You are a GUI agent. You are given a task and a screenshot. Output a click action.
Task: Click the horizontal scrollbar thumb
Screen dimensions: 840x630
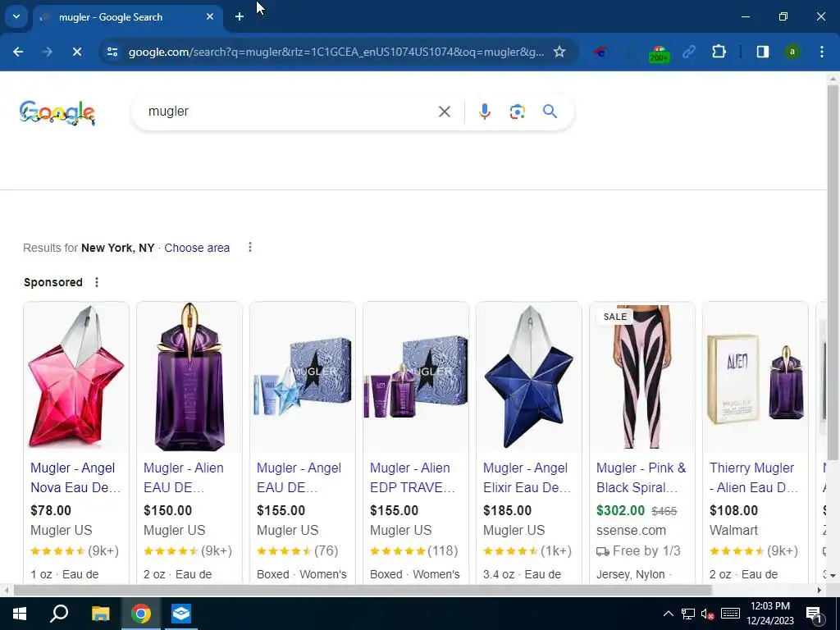pyautogui.click(x=363, y=591)
